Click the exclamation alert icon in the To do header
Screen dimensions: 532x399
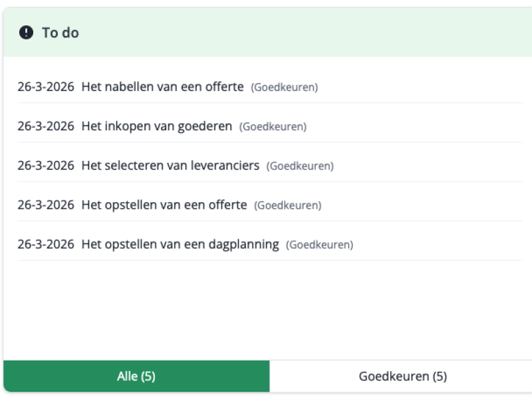click(x=24, y=32)
